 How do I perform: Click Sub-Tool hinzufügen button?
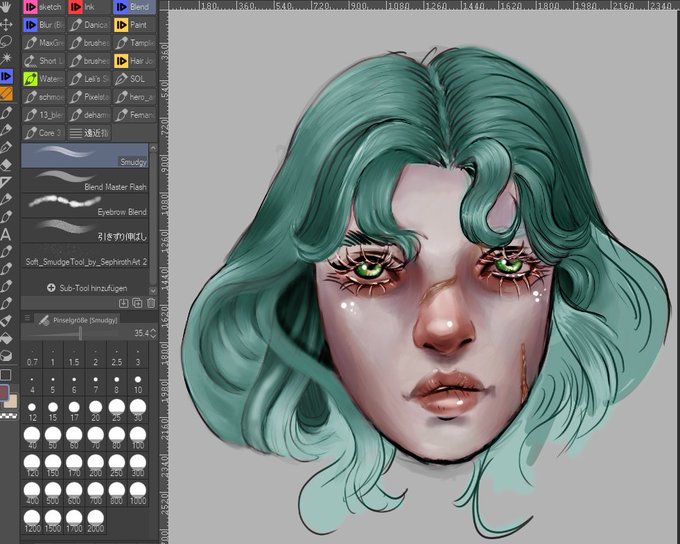[x=87, y=288]
